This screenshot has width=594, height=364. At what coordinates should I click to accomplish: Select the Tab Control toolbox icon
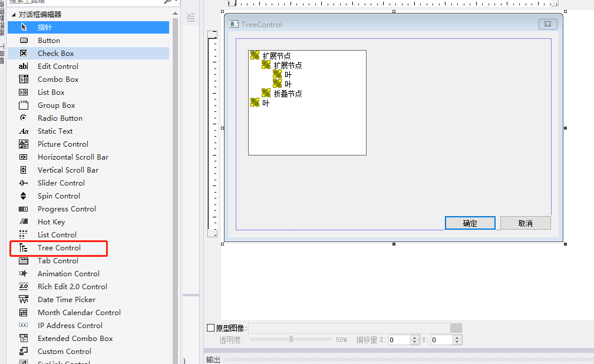point(24,260)
